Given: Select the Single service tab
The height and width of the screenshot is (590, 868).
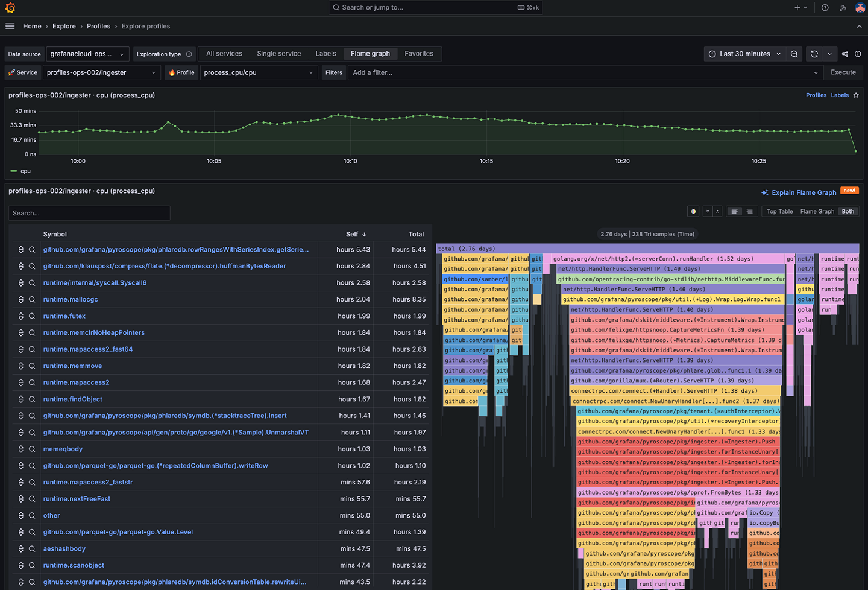Looking at the screenshot, I should (278, 54).
